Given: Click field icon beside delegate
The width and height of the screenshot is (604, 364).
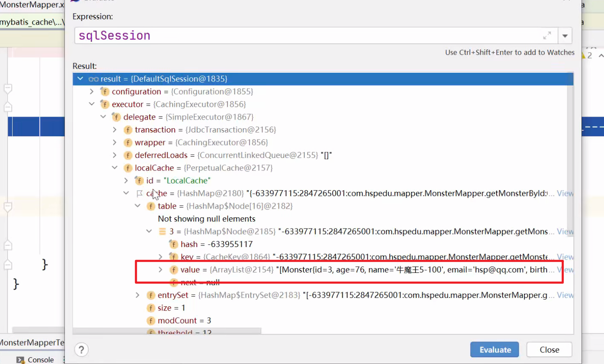Looking at the screenshot, I should point(116,117).
